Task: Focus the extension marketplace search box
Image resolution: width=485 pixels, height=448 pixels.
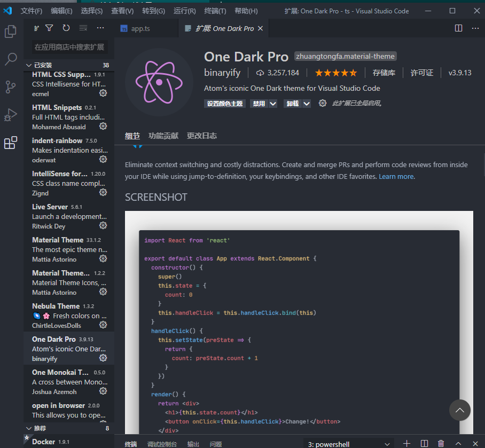Action: click(x=69, y=47)
